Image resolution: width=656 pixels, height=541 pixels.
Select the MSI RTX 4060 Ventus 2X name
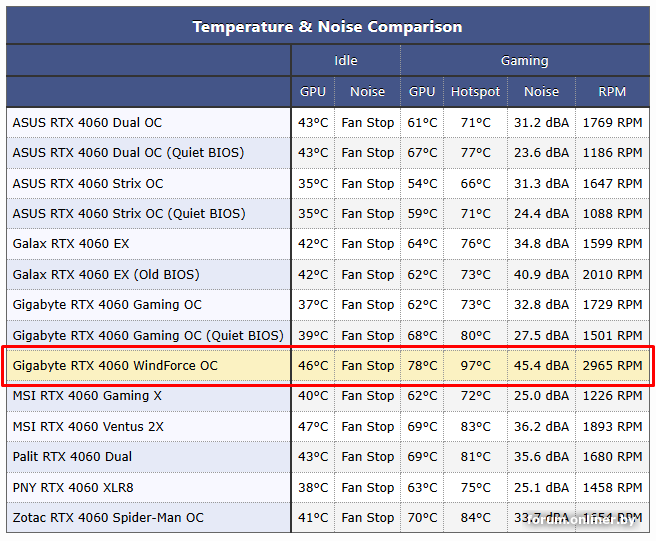[x=88, y=427]
